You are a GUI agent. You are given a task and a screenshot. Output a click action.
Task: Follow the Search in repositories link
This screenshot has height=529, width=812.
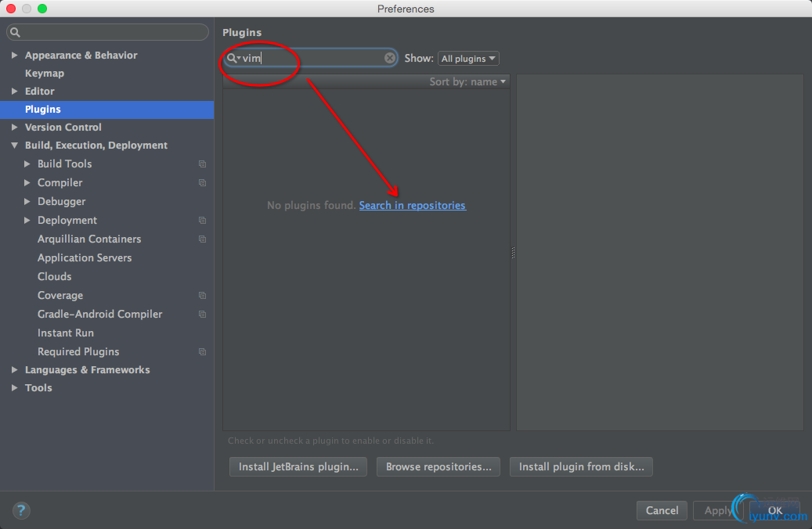pos(412,206)
